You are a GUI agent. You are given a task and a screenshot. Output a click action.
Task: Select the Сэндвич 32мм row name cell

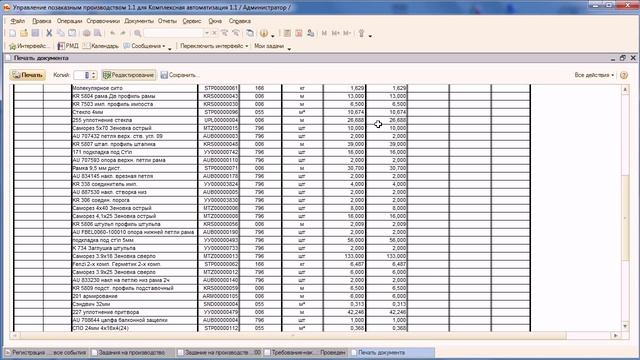tap(134, 304)
